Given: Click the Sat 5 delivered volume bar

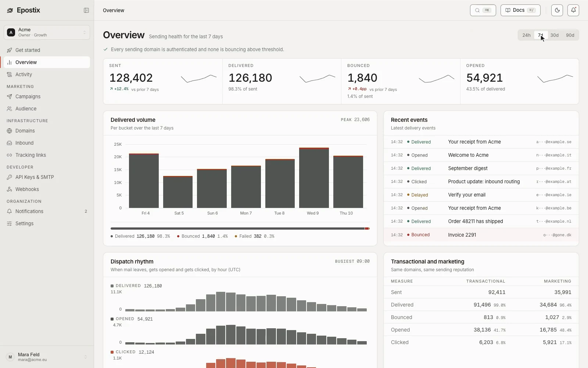Looking at the screenshot, I should click(x=178, y=192).
